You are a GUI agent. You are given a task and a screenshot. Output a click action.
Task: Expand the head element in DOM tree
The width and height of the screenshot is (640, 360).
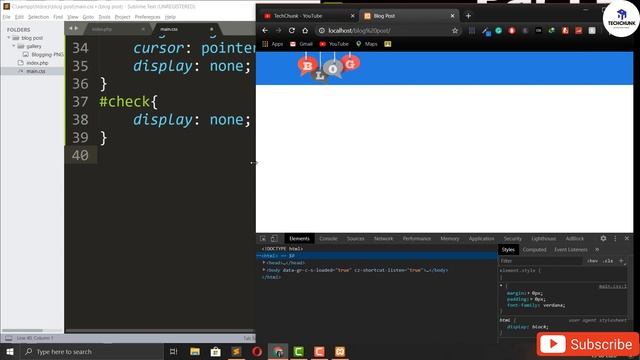pyautogui.click(x=264, y=263)
